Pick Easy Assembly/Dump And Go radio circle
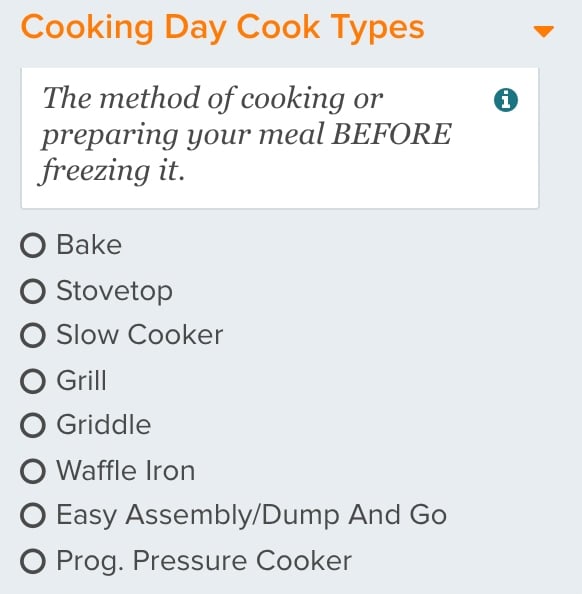Screen dimensions: 582x594 (x=33, y=515)
